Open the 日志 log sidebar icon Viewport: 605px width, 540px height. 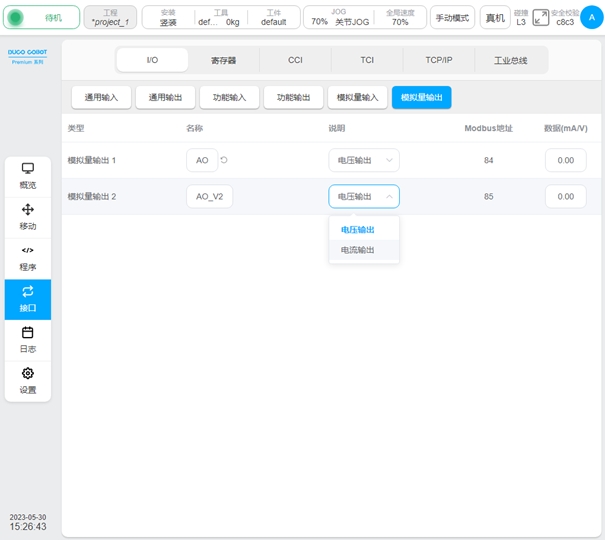(x=27, y=339)
